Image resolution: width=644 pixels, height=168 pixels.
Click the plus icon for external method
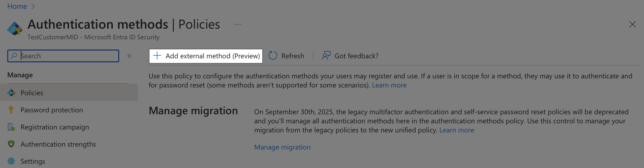coord(157,56)
